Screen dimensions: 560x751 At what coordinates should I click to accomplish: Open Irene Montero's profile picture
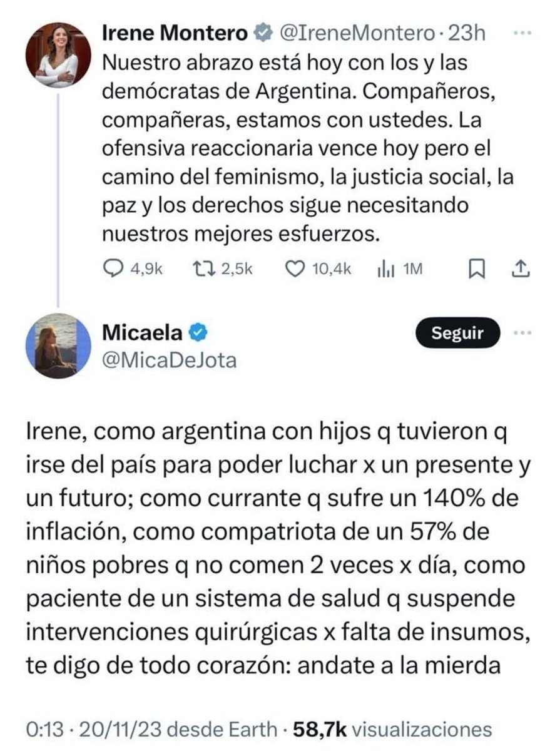[x=55, y=55]
